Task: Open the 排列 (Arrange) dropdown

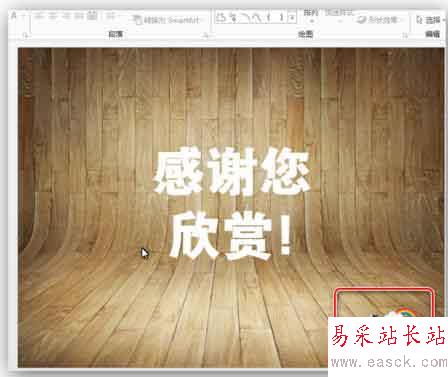Action: 311,16
